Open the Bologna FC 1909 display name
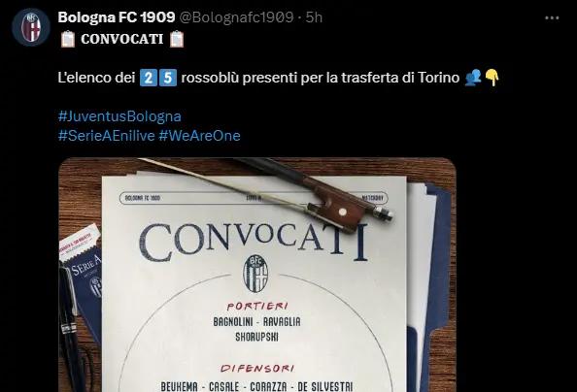 (x=117, y=17)
